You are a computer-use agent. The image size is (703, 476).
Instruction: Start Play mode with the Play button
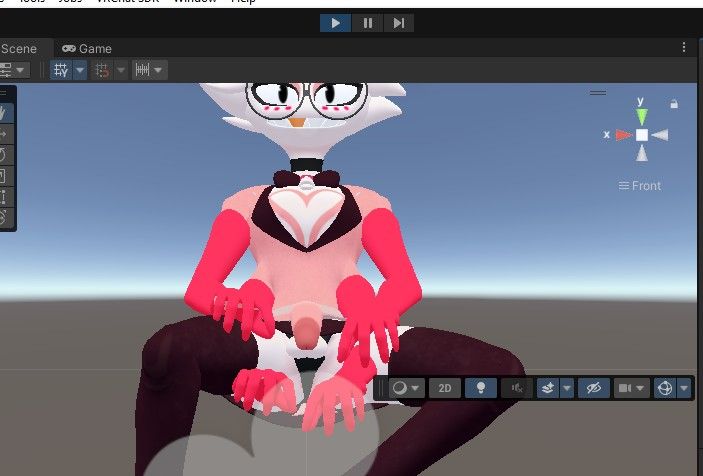pos(335,23)
